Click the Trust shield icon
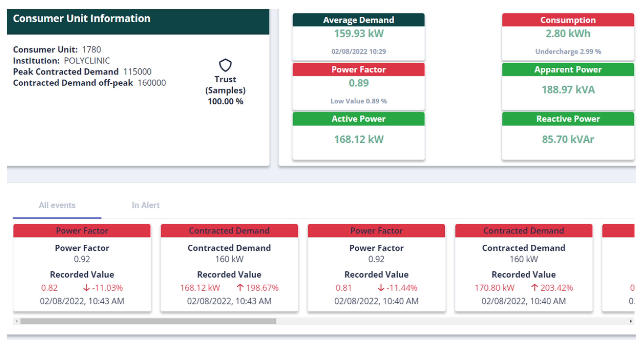Viewport: 644px width, 346px height. coord(225,65)
